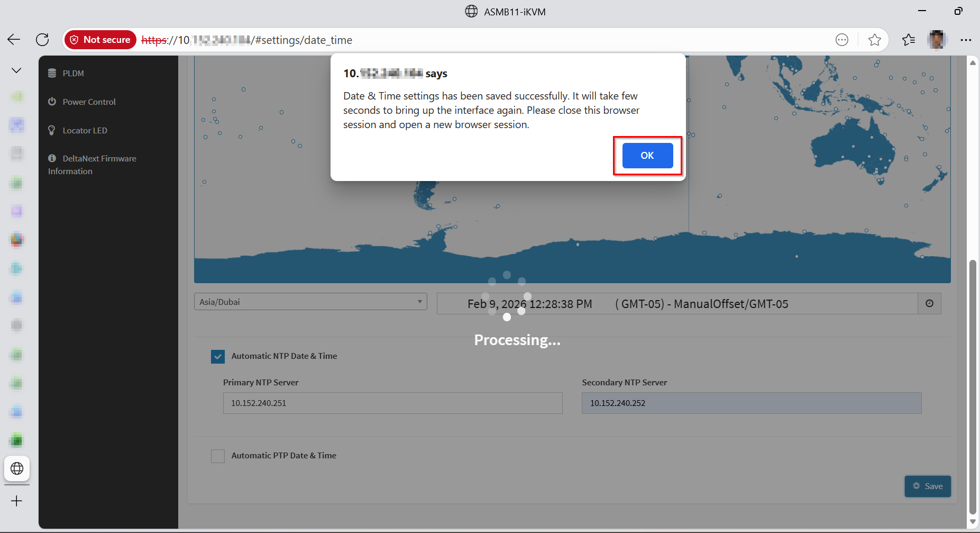980x533 pixels.
Task: Open the Asia/Dubai timezone dropdown
Action: (x=310, y=302)
